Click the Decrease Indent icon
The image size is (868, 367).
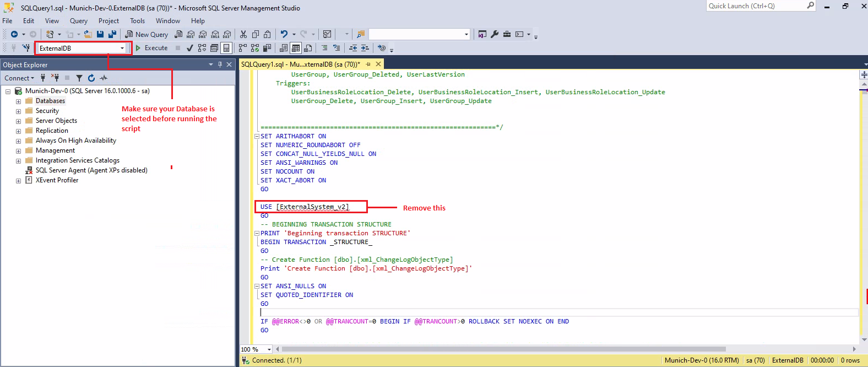(x=353, y=48)
